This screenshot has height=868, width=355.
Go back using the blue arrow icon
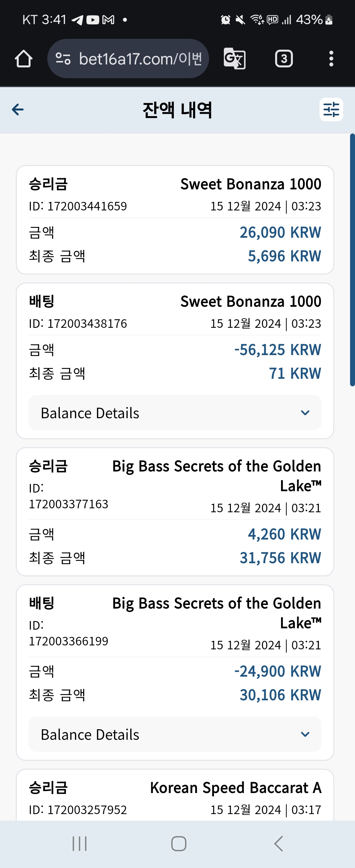click(x=17, y=109)
